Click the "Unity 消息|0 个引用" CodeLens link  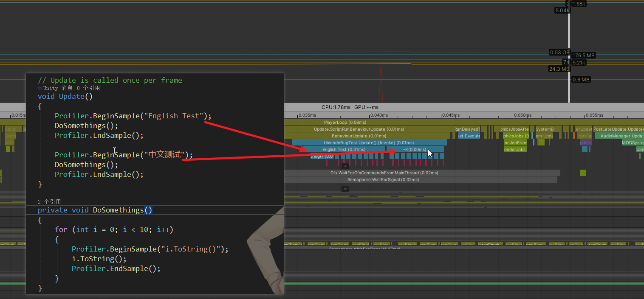coord(66,88)
